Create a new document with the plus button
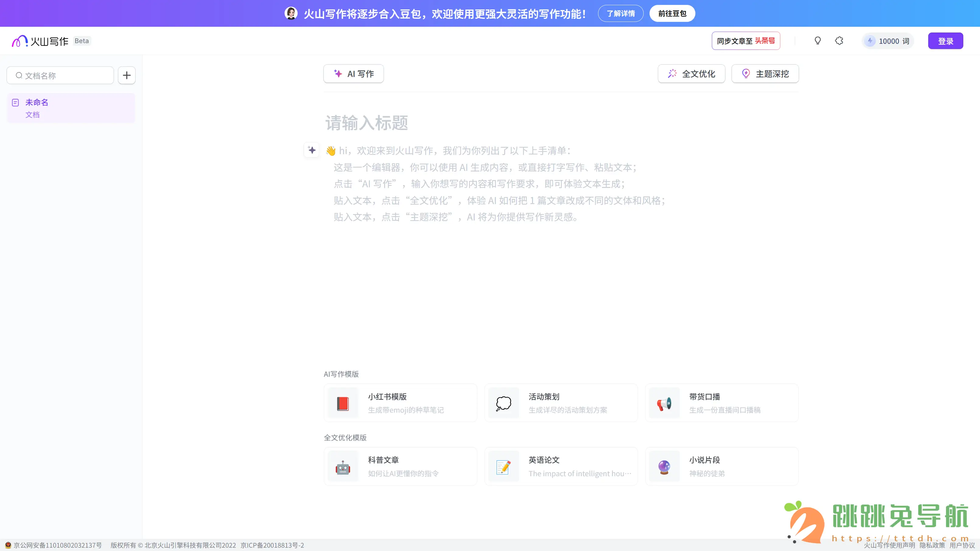 point(127,75)
